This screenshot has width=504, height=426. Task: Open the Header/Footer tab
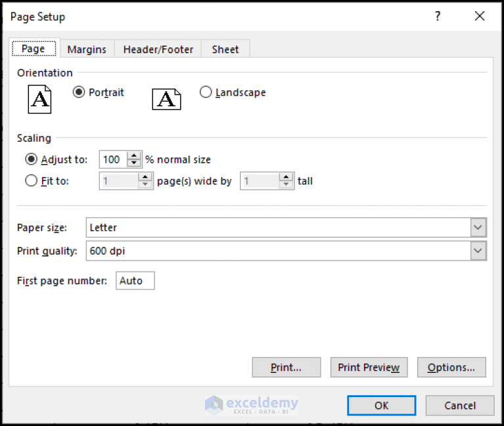158,49
